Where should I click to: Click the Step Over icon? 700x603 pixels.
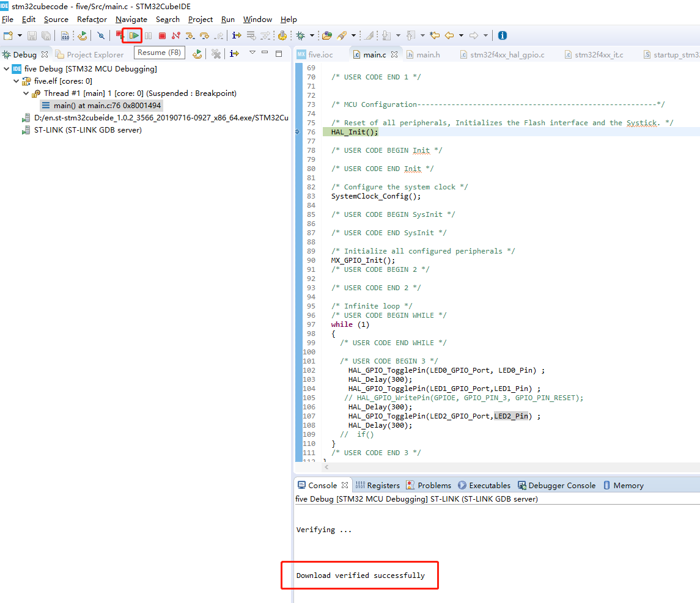204,35
